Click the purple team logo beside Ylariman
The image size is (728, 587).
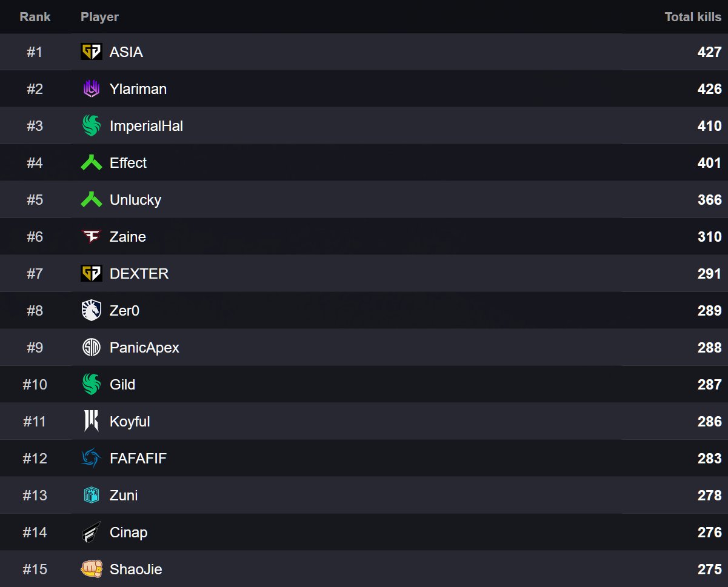point(92,89)
